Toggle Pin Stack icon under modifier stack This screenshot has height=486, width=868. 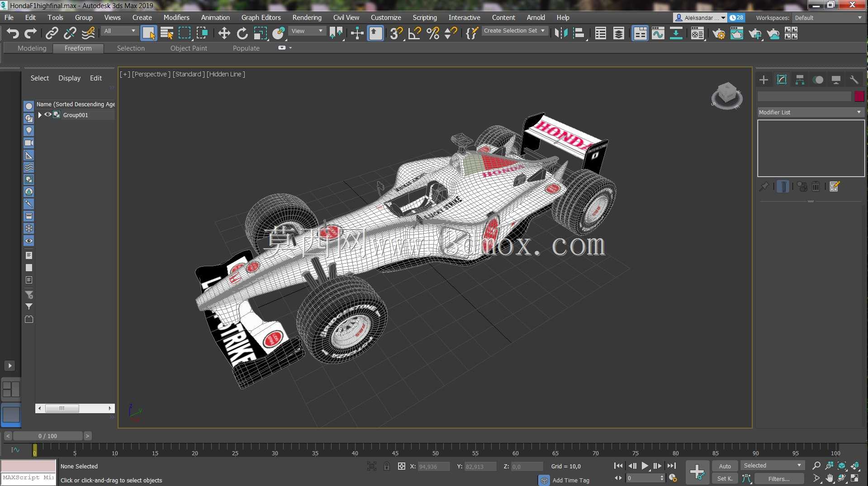click(764, 186)
